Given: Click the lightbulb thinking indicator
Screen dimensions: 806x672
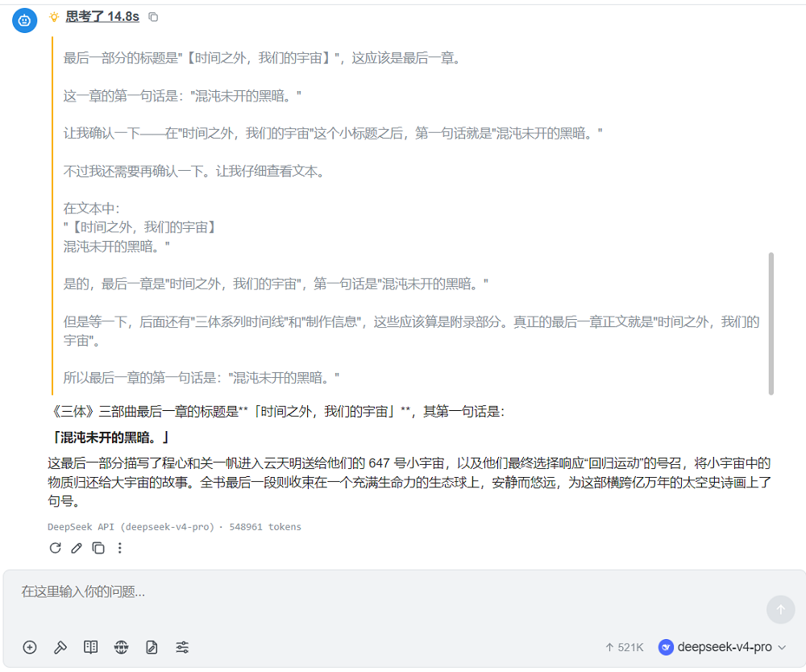Looking at the screenshot, I should [x=53, y=16].
